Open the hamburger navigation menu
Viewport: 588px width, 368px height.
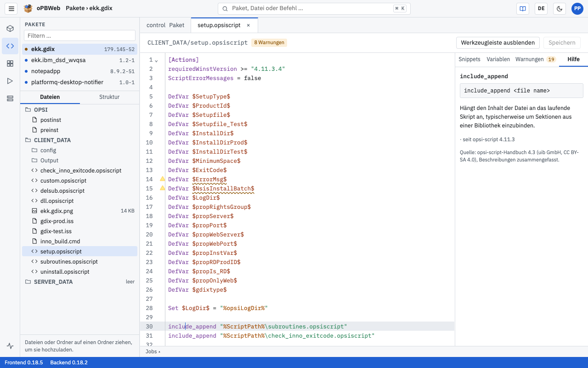pyautogui.click(x=11, y=8)
